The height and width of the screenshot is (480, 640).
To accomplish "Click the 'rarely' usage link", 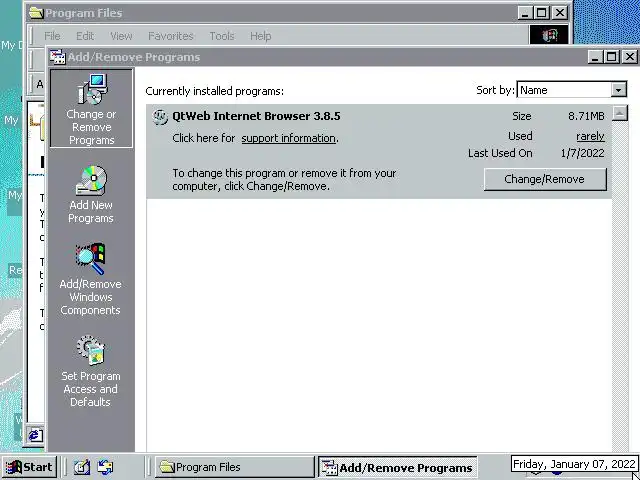I will tap(590, 136).
